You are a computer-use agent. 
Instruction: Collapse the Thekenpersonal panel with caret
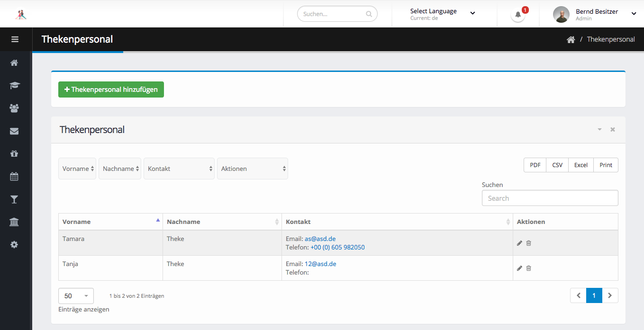point(599,129)
